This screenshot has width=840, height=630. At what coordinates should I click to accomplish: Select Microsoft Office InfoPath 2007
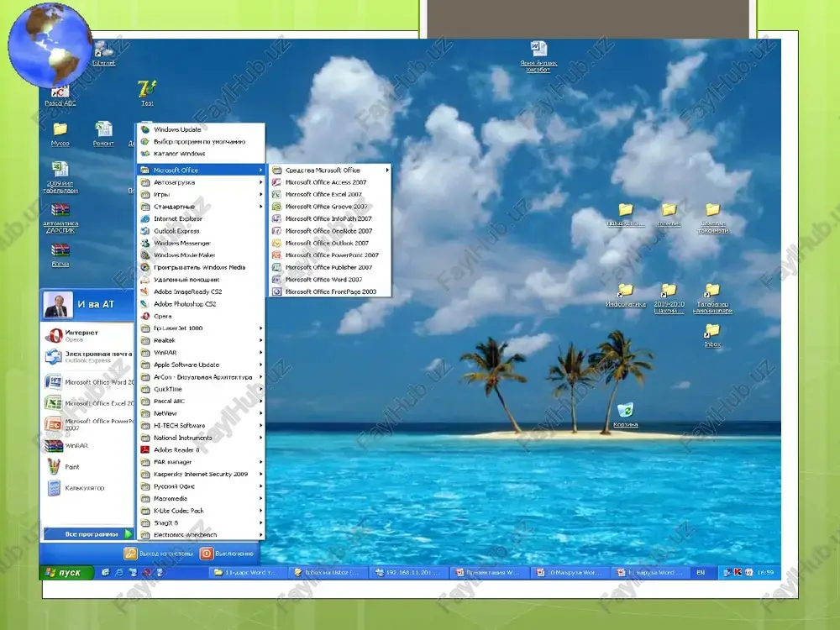[329, 218]
